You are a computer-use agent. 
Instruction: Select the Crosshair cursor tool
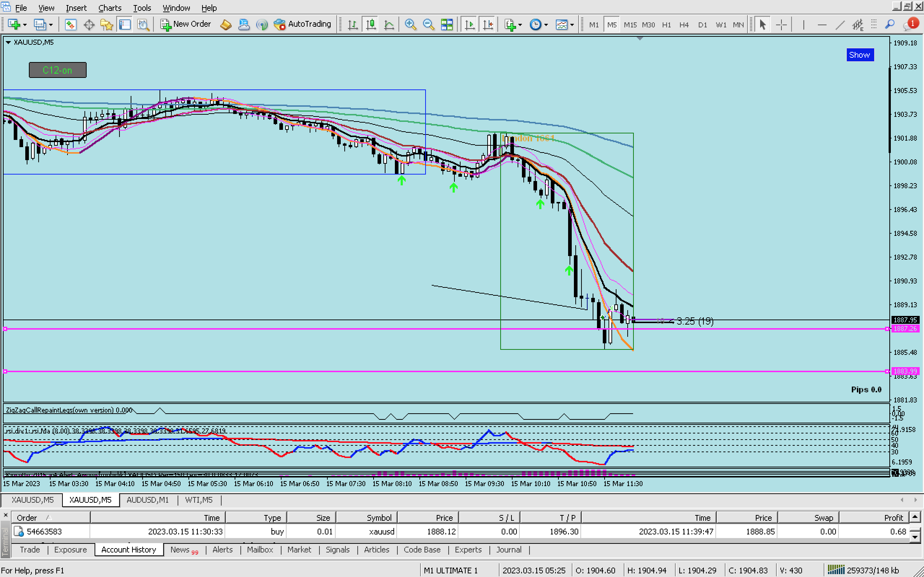[781, 25]
